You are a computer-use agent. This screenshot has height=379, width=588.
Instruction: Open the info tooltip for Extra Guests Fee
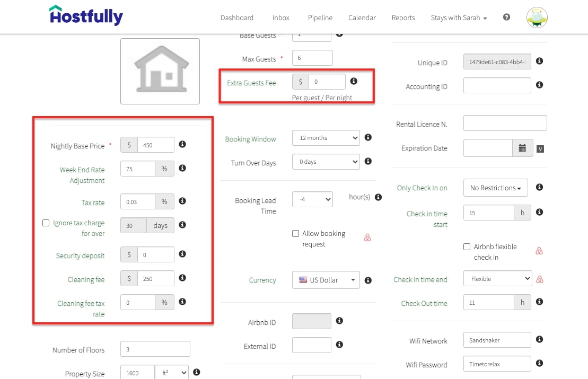click(354, 81)
